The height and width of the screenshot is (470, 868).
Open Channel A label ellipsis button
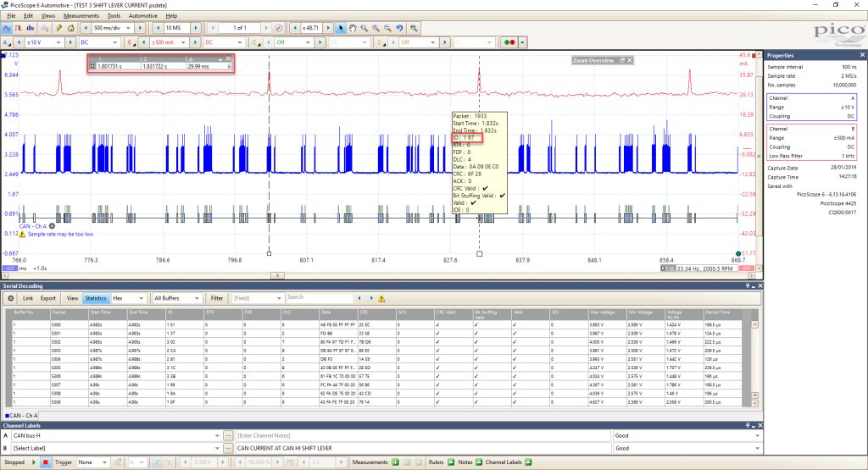(x=228, y=436)
